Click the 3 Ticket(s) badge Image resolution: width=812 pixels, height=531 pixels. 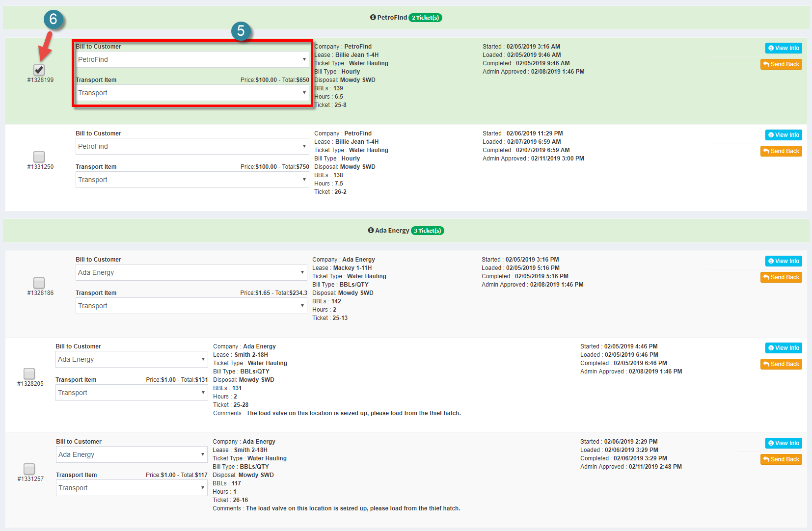coord(428,231)
